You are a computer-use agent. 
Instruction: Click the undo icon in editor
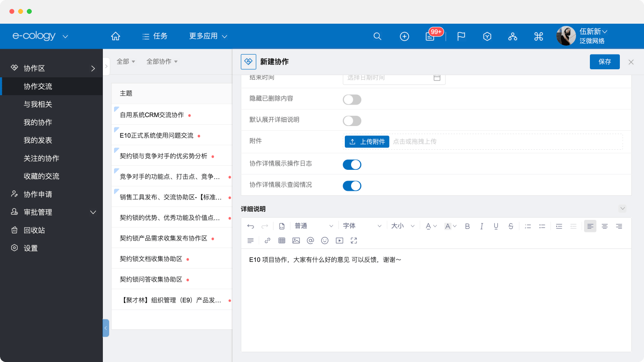pos(250,226)
